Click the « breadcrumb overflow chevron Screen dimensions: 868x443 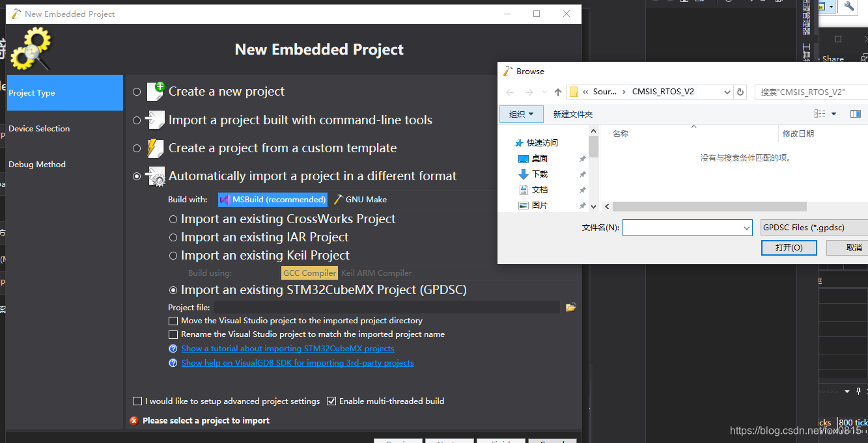[586, 92]
